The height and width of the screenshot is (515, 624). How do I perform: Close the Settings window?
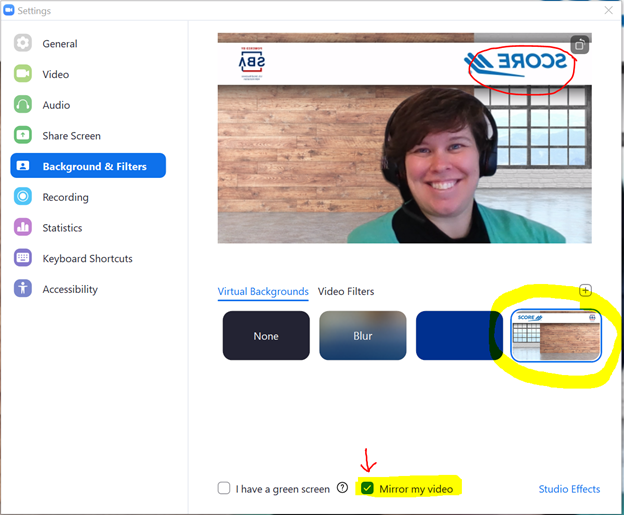[x=608, y=10]
